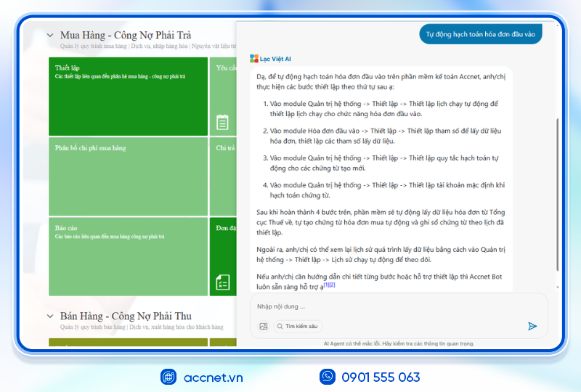Open the Chi trả tile

(223, 176)
